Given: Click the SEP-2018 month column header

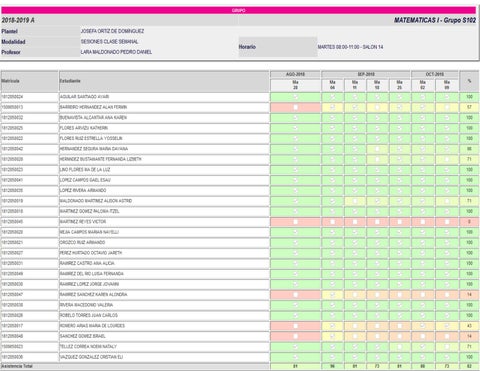Looking at the screenshot, I should point(366,74).
